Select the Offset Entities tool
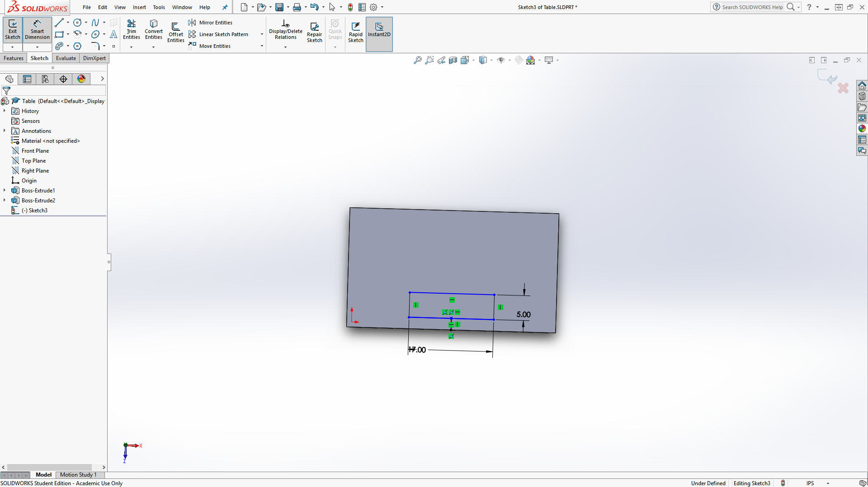 pyautogui.click(x=175, y=32)
